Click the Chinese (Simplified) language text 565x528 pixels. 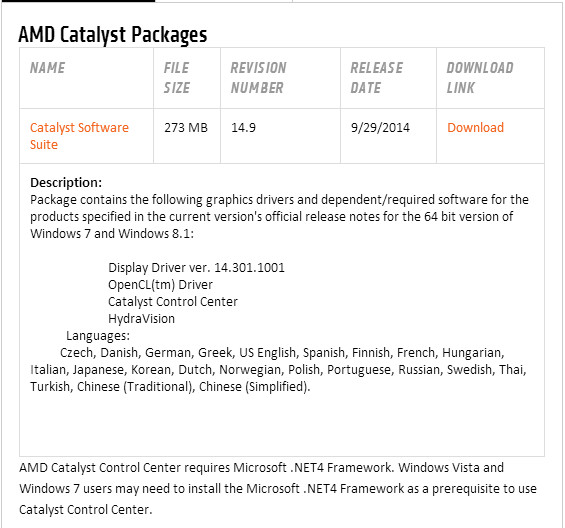(254, 387)
